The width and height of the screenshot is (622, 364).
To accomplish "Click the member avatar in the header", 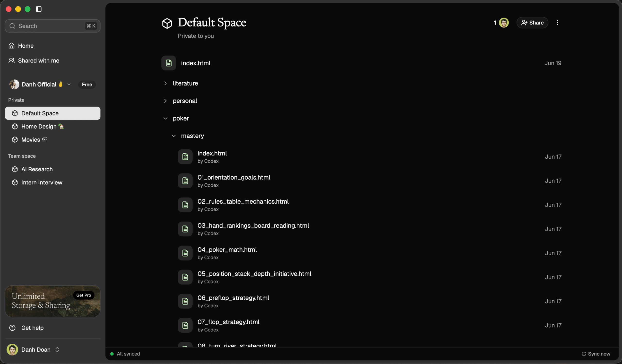I will click(x=504, y=23).
